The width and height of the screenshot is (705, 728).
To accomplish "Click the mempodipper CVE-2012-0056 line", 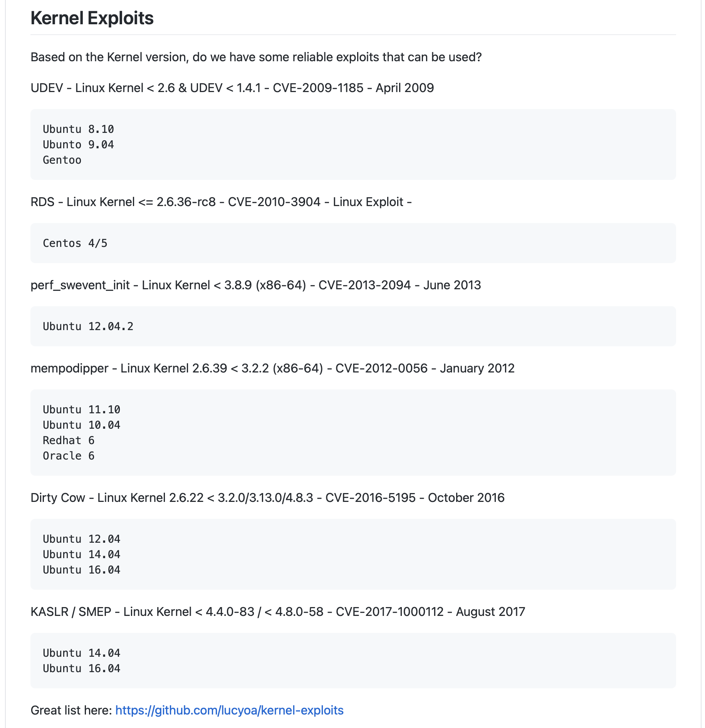I will pyautogui.click(x=272, y=368).
